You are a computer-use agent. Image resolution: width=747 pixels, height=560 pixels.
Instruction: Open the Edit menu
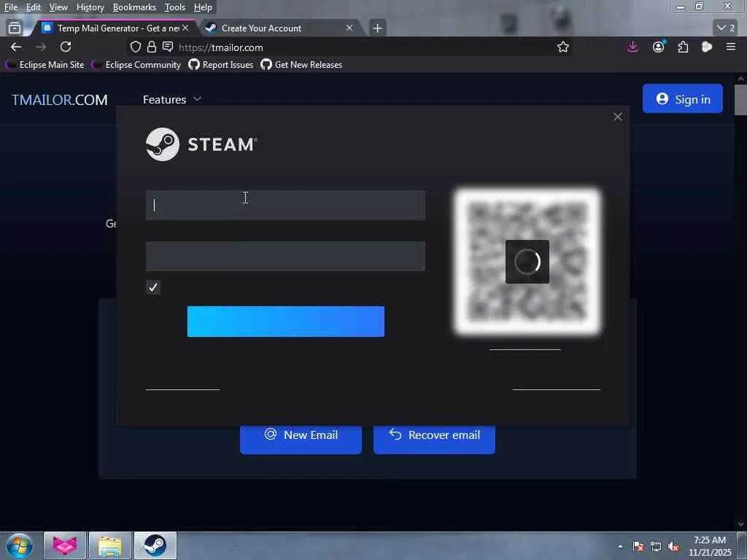(33, 7)
